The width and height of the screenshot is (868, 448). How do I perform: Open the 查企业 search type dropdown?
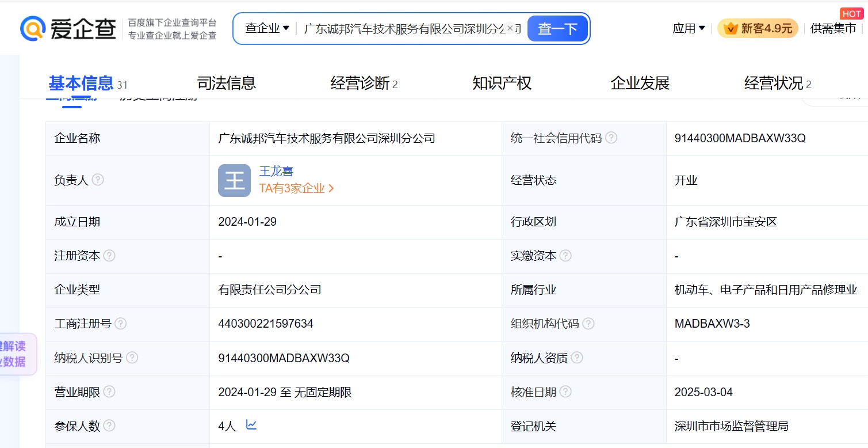pyautogui.click(x=267, y=28)
